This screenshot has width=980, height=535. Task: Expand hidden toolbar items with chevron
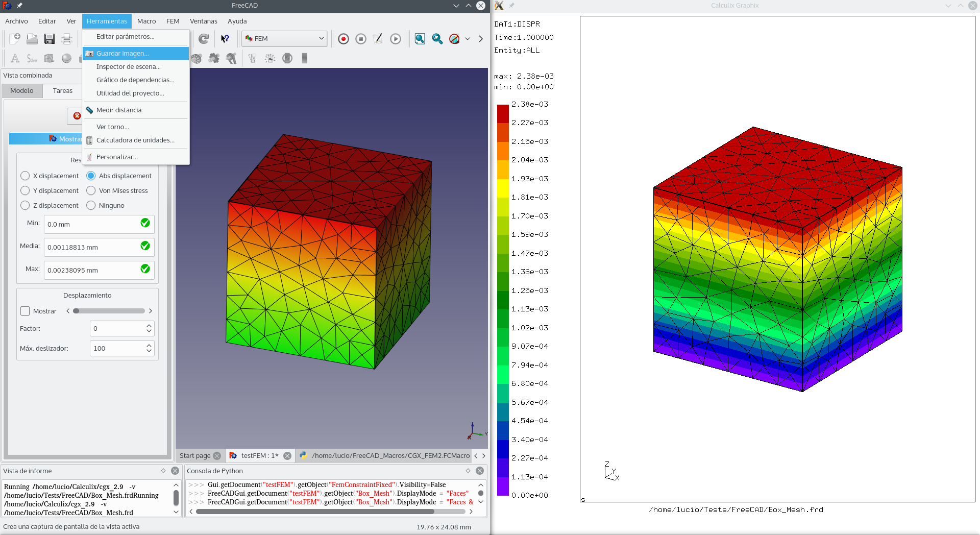pyautogui.click(x=481, y=39)
